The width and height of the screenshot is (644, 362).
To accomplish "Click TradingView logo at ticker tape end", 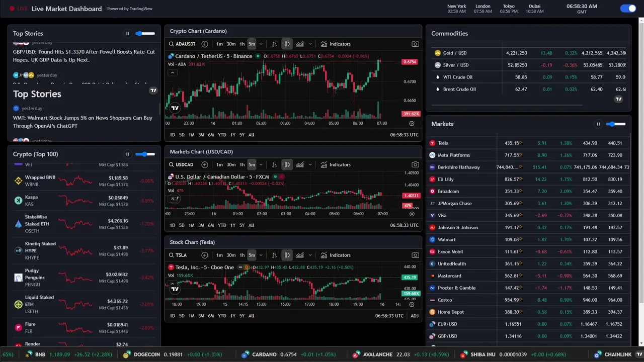I will coord(639,354).
